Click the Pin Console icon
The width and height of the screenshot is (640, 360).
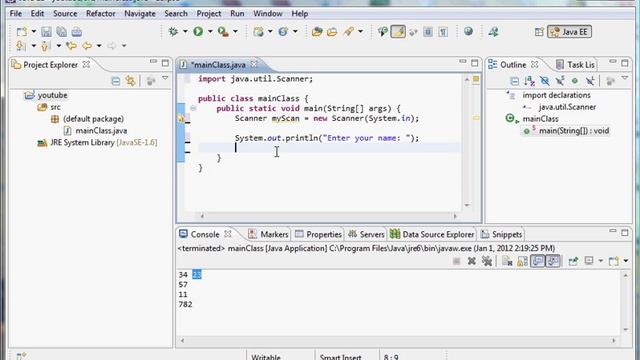coord(573,261)
